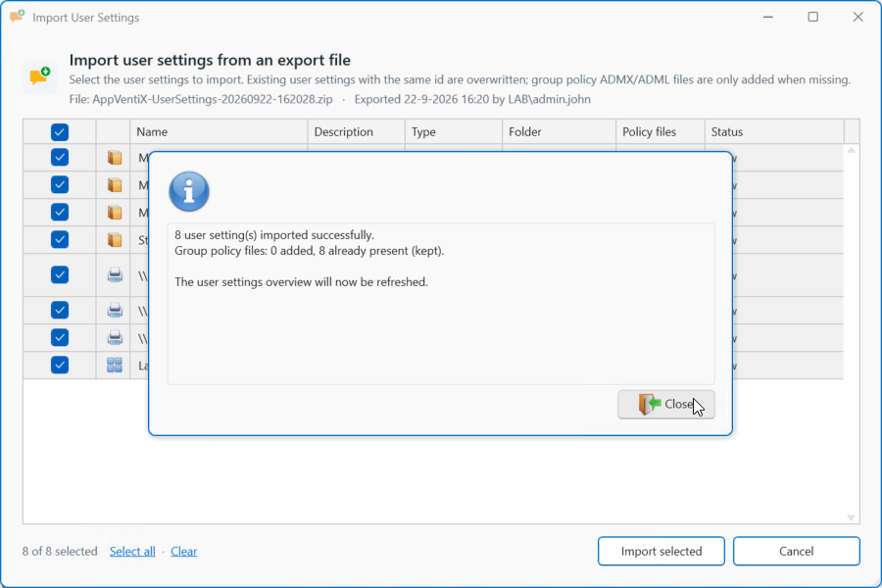Open the window menu via the title bar app icon

point(17,17)
